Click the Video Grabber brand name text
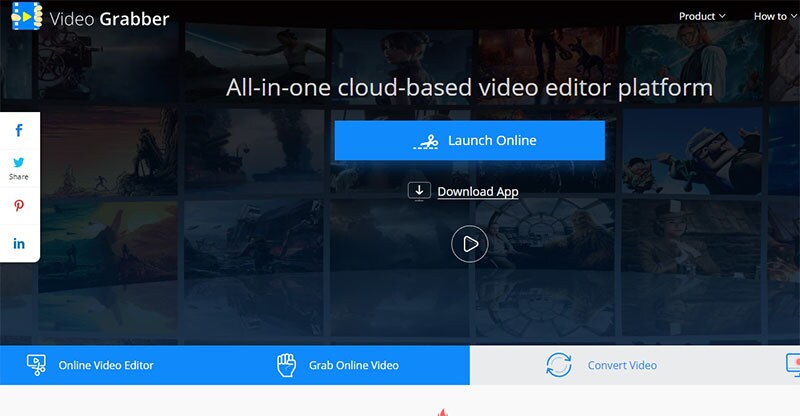800x416 pixels. [109, 19]
